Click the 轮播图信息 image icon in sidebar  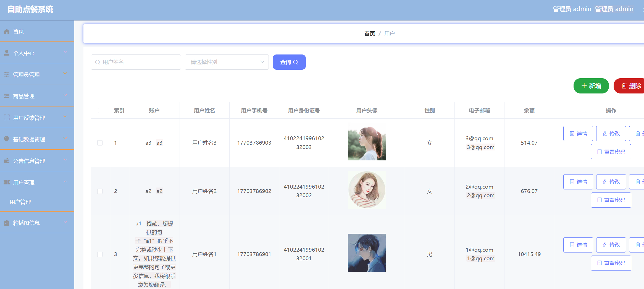point(7,222)
